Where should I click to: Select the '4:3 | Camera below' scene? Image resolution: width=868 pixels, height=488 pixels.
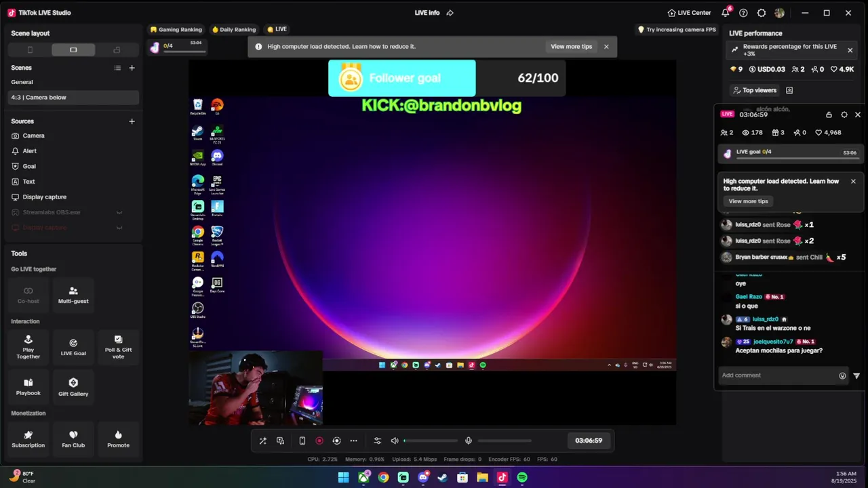click(x=73, y=98)
